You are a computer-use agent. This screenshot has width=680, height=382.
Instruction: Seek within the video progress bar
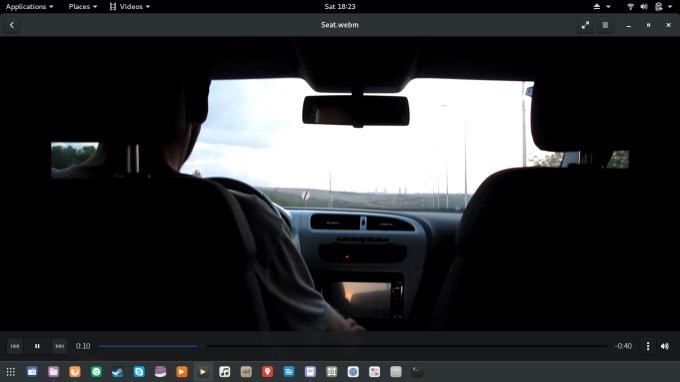(x=352, y=346)
